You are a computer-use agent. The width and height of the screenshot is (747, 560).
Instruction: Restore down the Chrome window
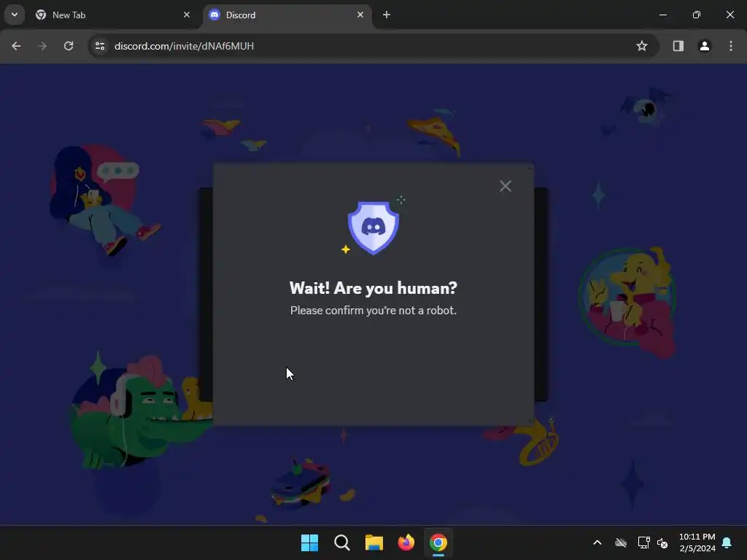pyautogui.click(x=697, y=15)
